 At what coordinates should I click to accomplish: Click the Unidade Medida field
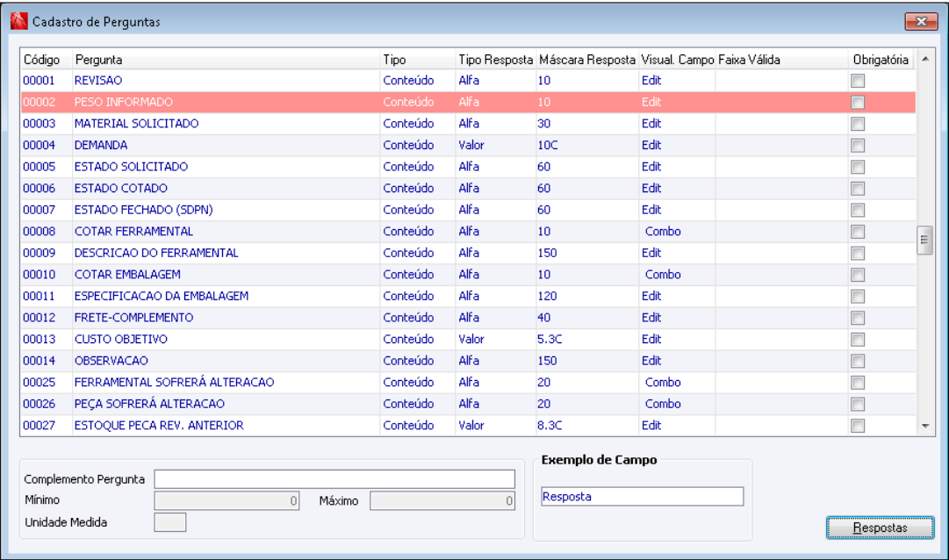pos(170,522)
